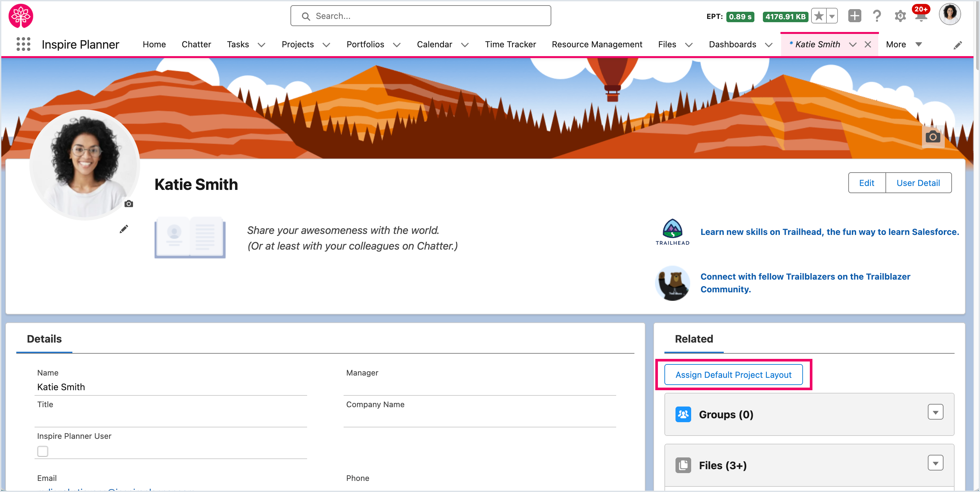Screen dimensions: 980x492
Task: Click the Favorites star icon
Action: (819, 16)
